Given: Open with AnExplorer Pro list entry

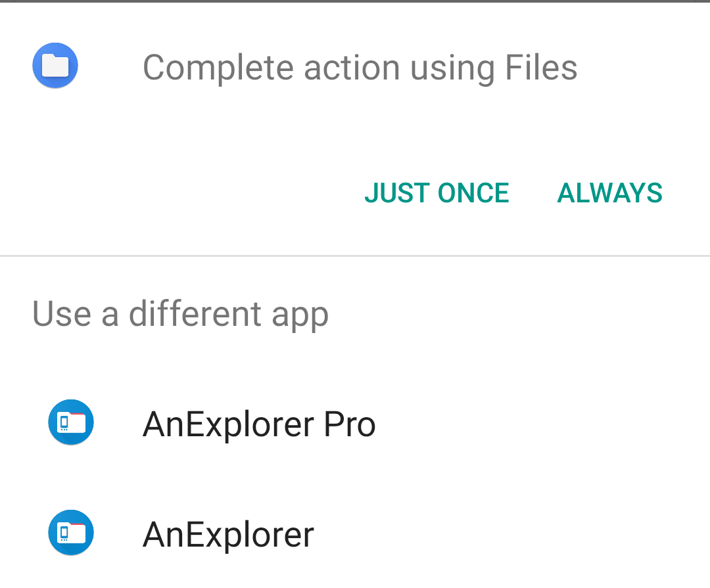Looking at the screenshot, I should (355, 424).
